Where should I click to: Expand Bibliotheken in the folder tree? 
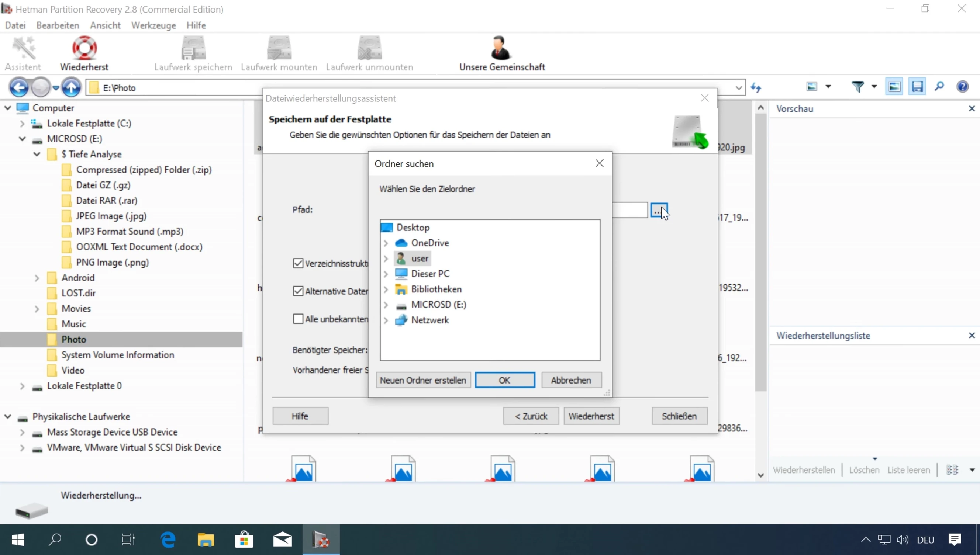[386, 289]
